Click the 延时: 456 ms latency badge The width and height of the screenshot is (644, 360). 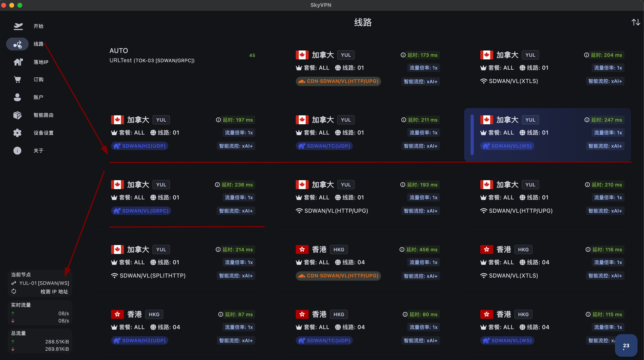coord(422,249)
